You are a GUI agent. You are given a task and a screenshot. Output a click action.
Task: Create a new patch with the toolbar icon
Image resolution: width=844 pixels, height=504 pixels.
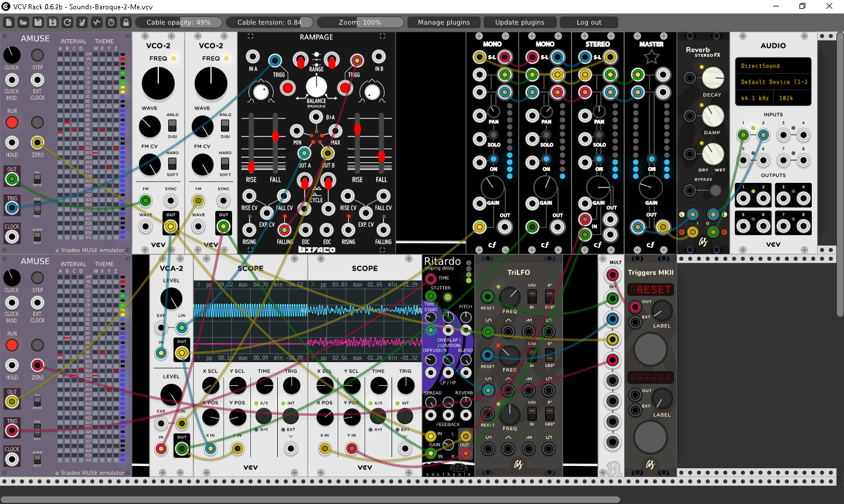click(9, 22)
